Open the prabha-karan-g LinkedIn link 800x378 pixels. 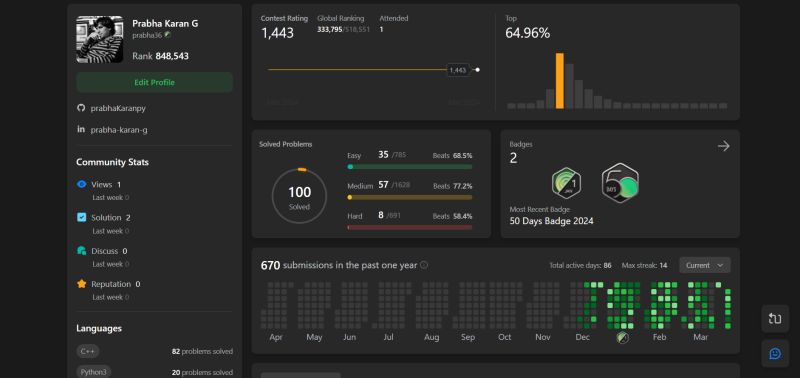(x=119, y=130)
